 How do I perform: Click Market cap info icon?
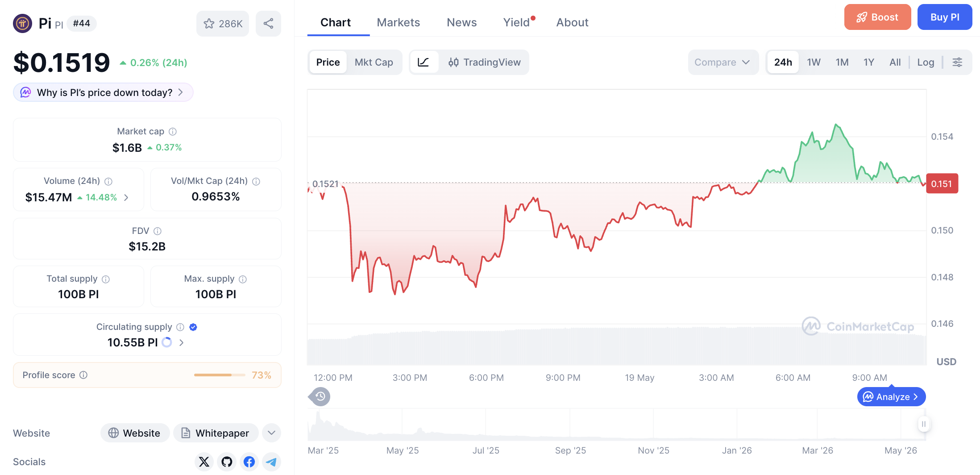pos(173,132)
